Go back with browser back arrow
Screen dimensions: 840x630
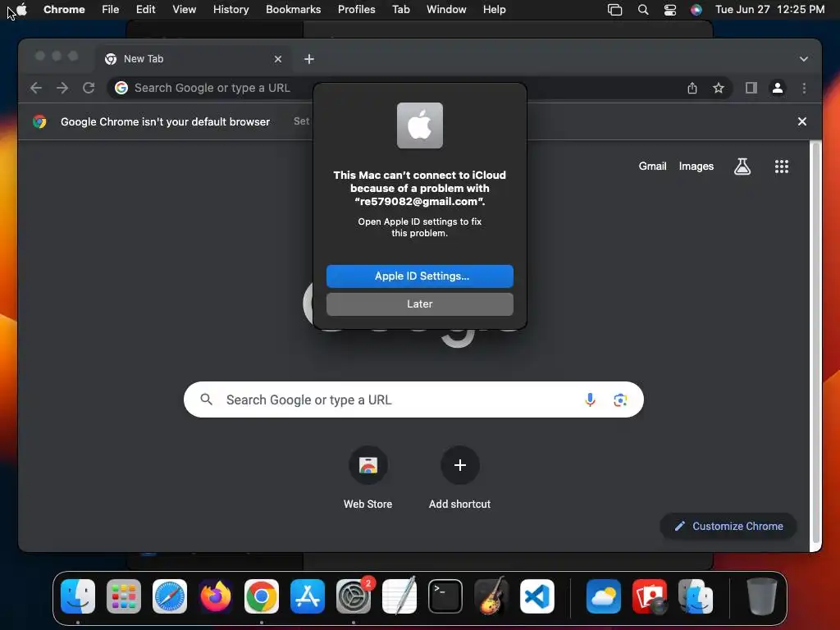(36, 88)
